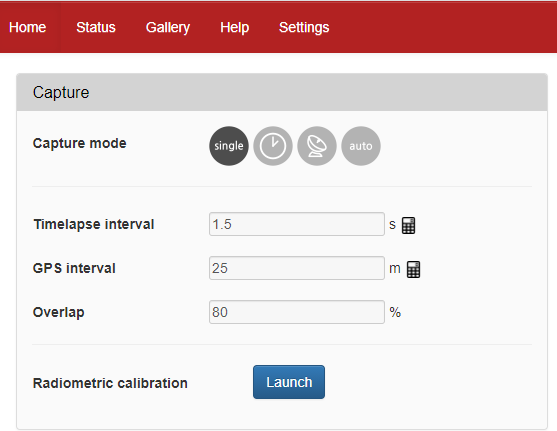Screen dimensions: 557x431
Task: Click the Capture panel header
Action: 282,92
